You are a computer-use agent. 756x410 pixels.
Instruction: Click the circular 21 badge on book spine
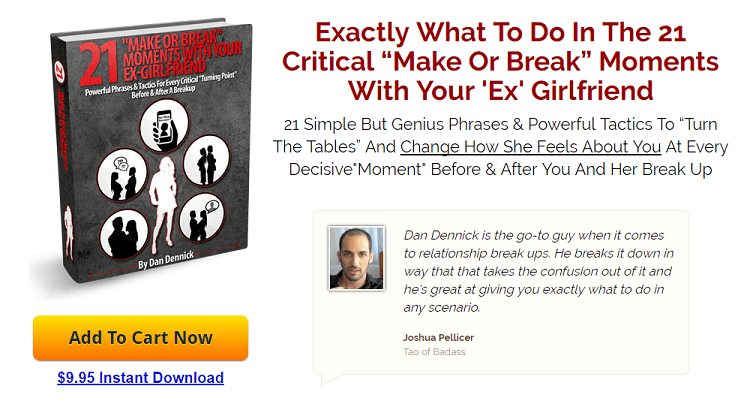59,72
